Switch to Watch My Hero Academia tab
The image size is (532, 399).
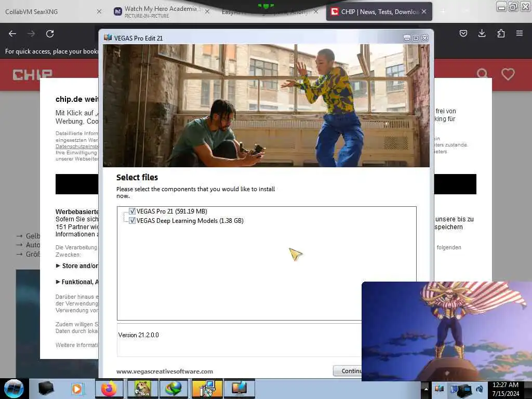161,11
